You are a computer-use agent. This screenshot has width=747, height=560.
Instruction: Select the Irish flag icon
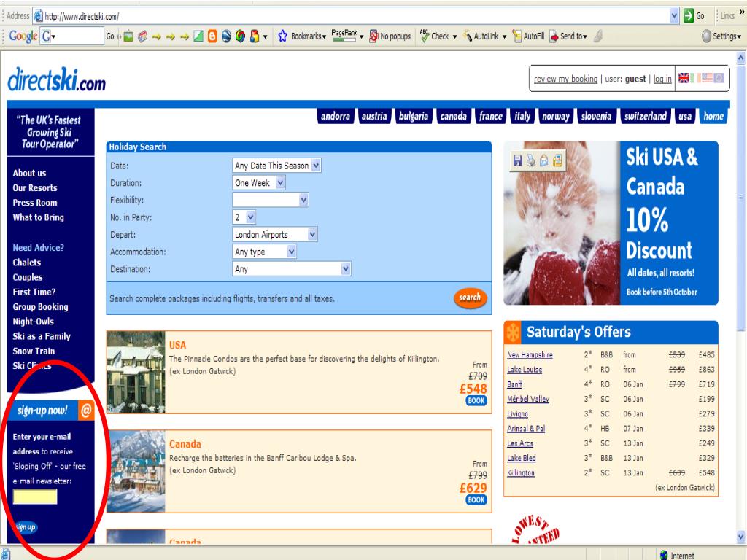(695, 78)
